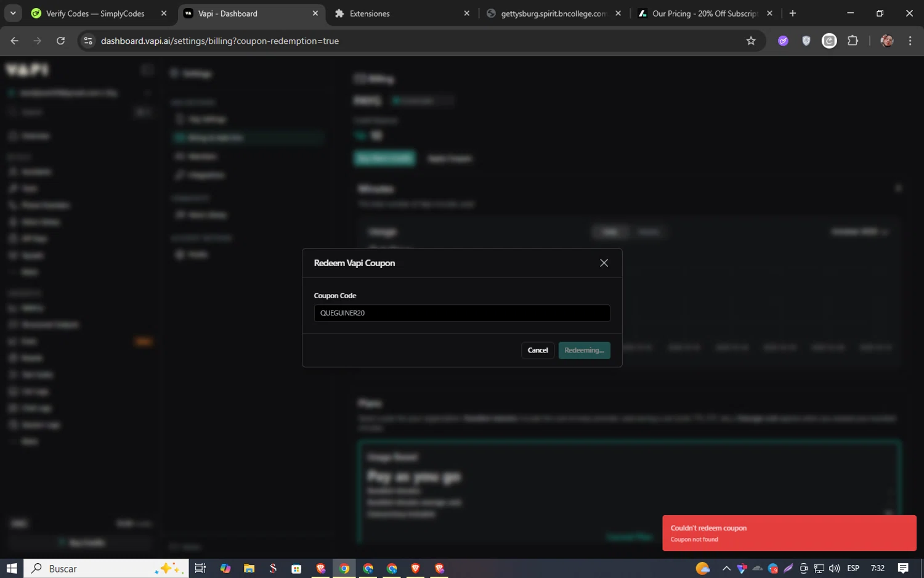View site information for dashboard.vapi.ai
This screenshot has width=924, height=578.
[x=88, y=41]
